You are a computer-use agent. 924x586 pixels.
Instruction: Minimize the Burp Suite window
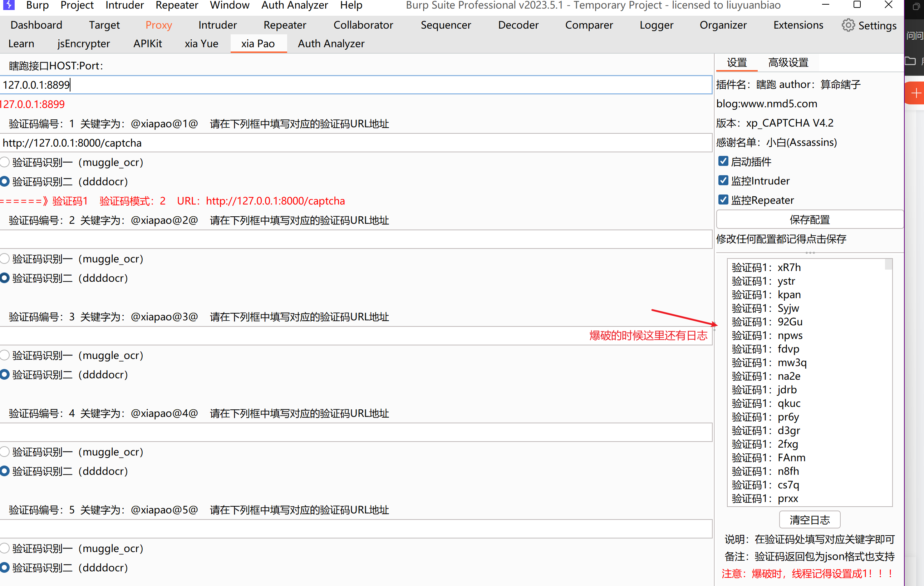[x=826, y=5]
